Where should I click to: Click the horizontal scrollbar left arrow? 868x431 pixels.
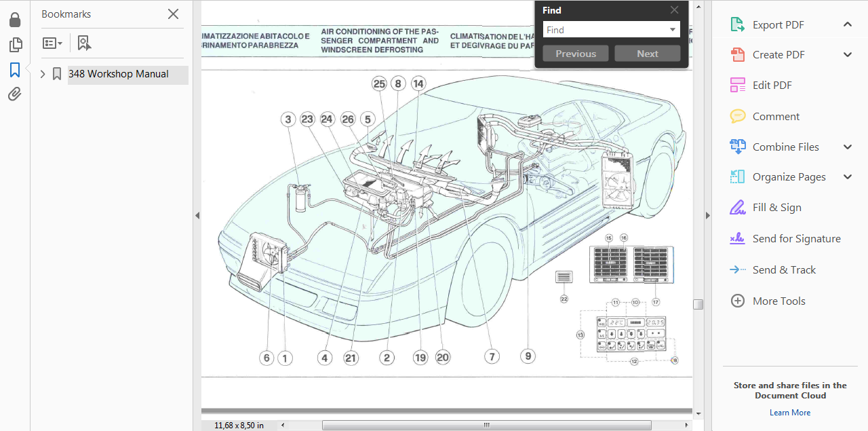tap(283, 426)
